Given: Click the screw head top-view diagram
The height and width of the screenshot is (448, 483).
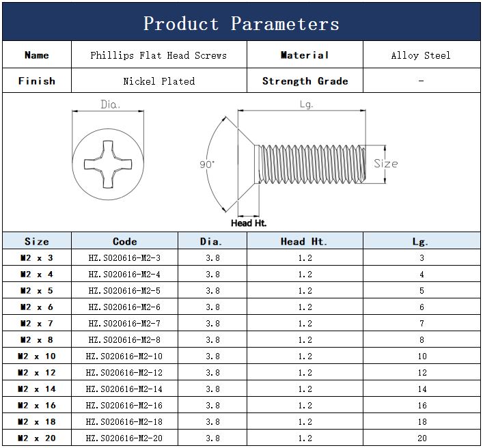Looking at the screenshot, I should click(108, 164).
